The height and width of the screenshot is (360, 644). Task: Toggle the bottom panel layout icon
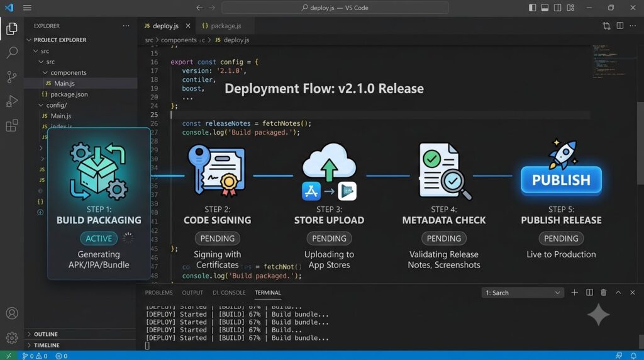coord(545,8)
